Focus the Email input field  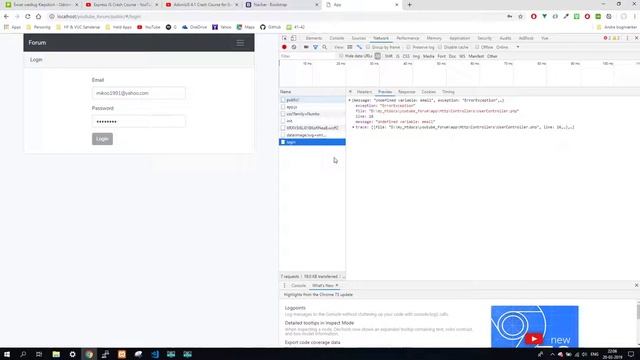[x=138, y=93]
